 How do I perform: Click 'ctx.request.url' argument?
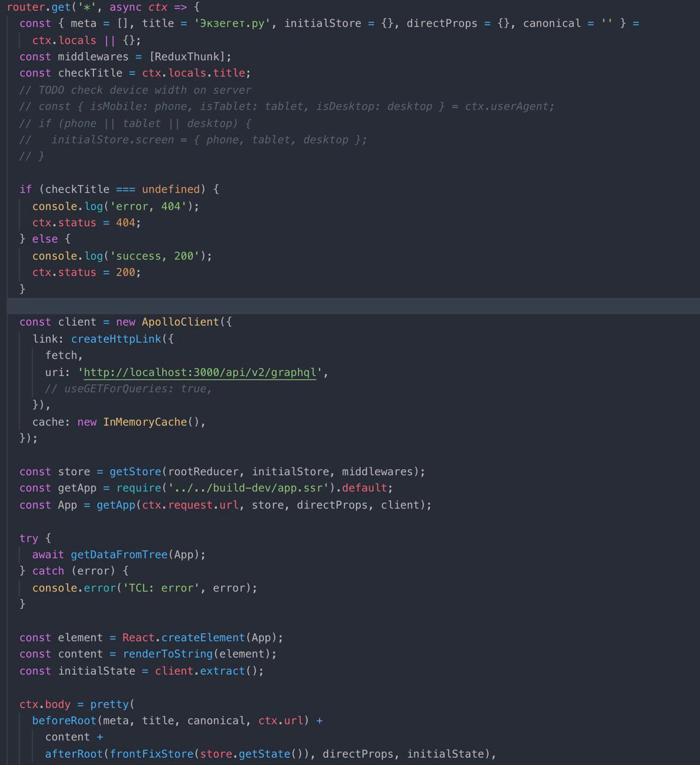(x=191, y=505)
